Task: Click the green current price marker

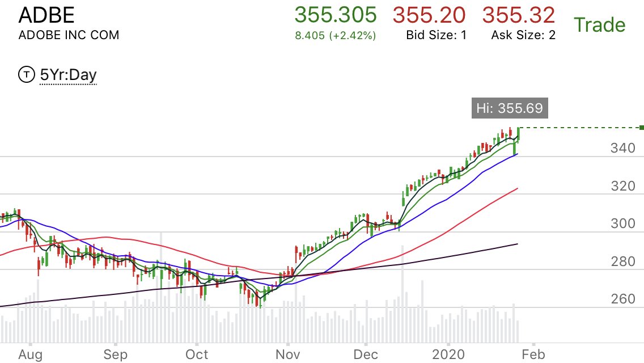Action: [x=642, y=128]
